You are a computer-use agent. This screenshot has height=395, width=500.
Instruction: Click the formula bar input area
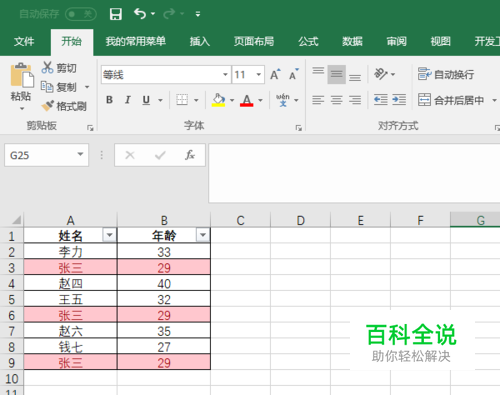coord(354,173)
